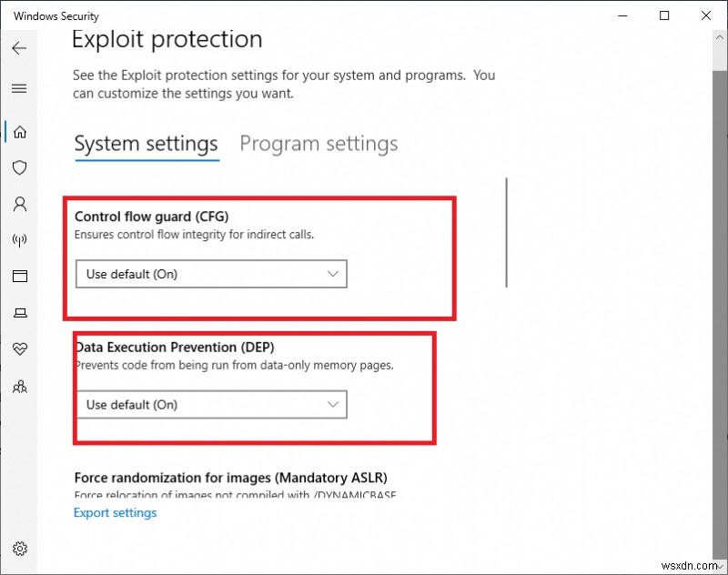The width and height of the screenshot is (728, 575).
Task: Close the Windows Security window
Action: 706,15
